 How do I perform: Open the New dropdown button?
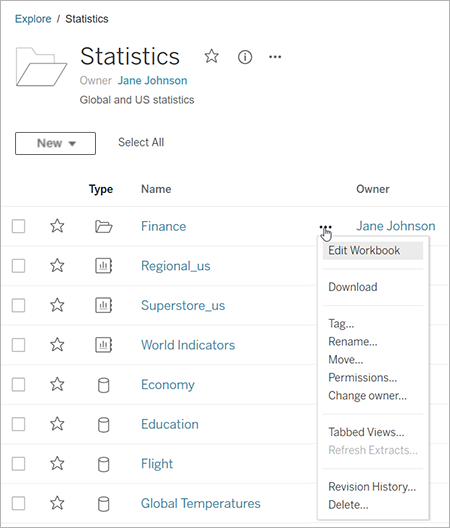pos(55,143)
